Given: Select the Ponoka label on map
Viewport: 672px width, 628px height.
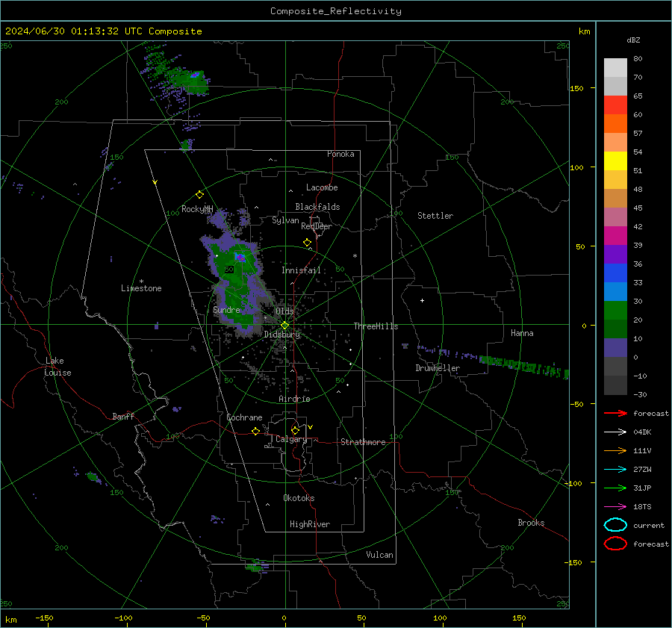Looking at the screenshot, I should 340,154.
